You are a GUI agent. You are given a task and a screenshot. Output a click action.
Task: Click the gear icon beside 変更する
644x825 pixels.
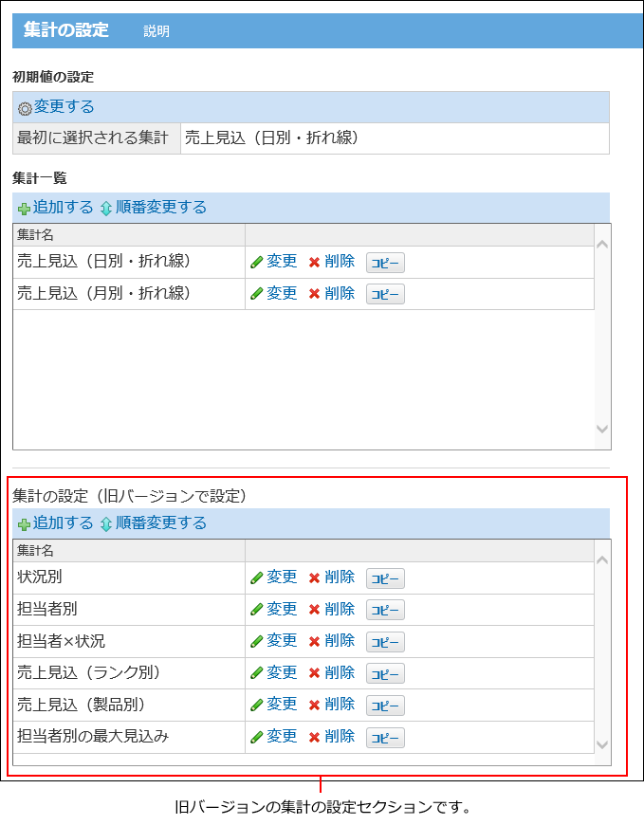click(25, 109)
